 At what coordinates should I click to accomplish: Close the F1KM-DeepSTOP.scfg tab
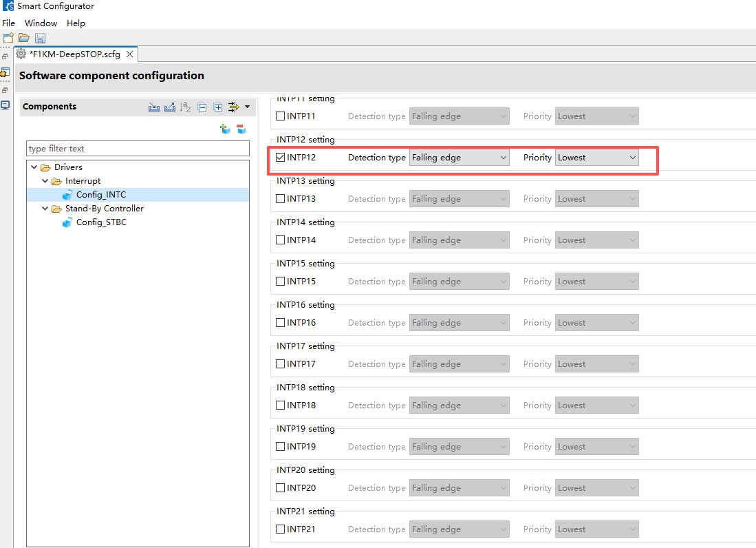click(129, 54)
